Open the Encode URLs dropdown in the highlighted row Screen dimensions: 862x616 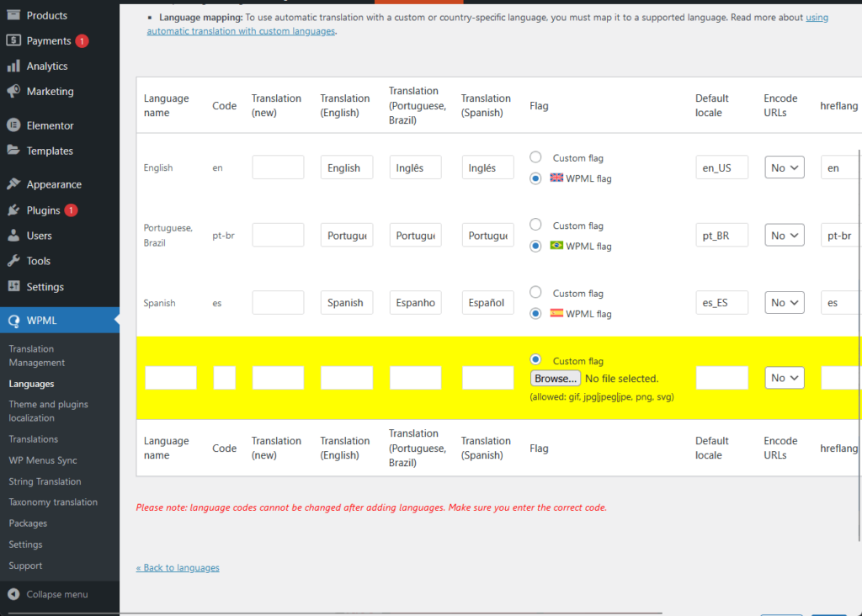pos(784,377)
